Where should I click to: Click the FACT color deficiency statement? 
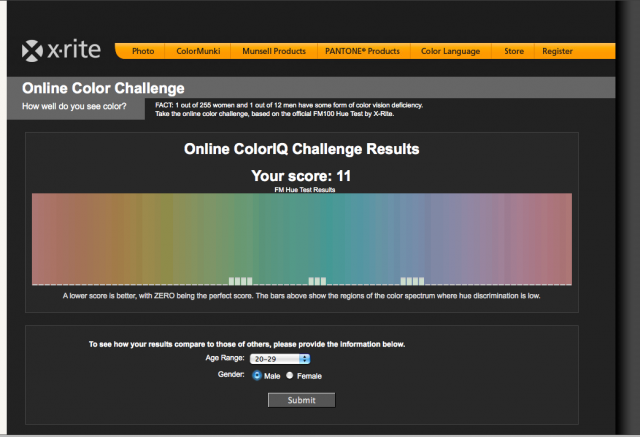(x=289, y=105)
